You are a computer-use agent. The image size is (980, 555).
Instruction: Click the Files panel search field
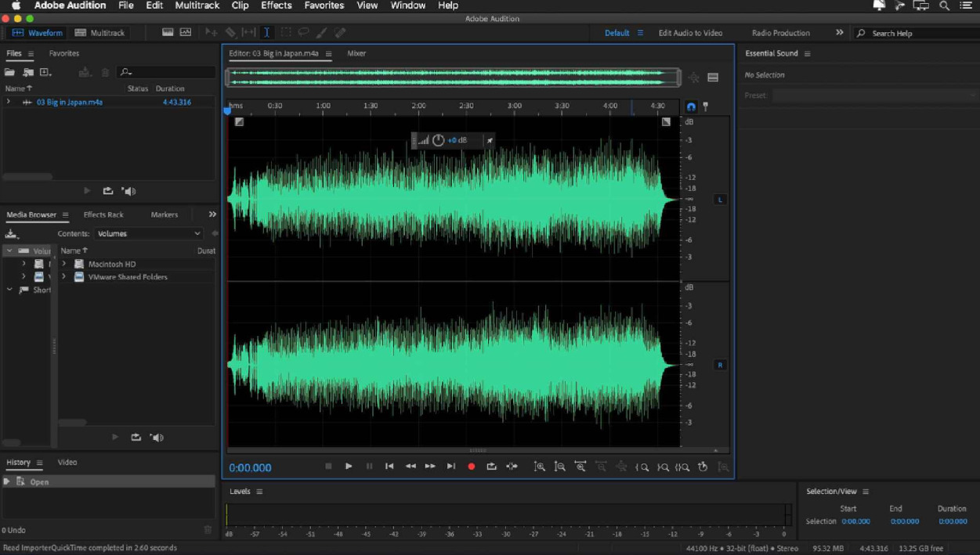[166, 72]
